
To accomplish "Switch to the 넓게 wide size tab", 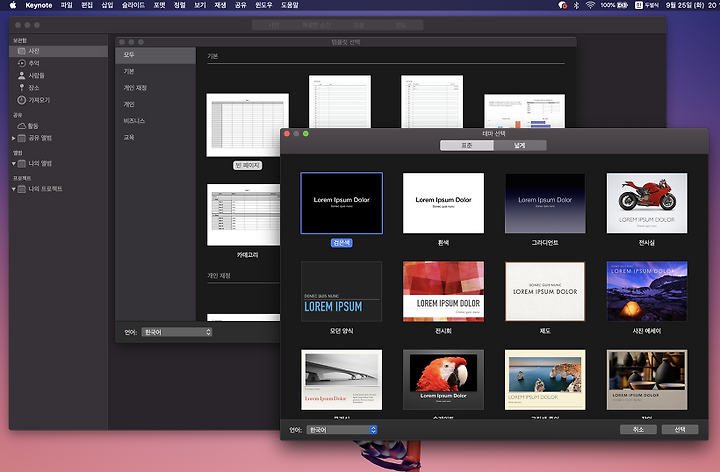I will click(520, 146).
